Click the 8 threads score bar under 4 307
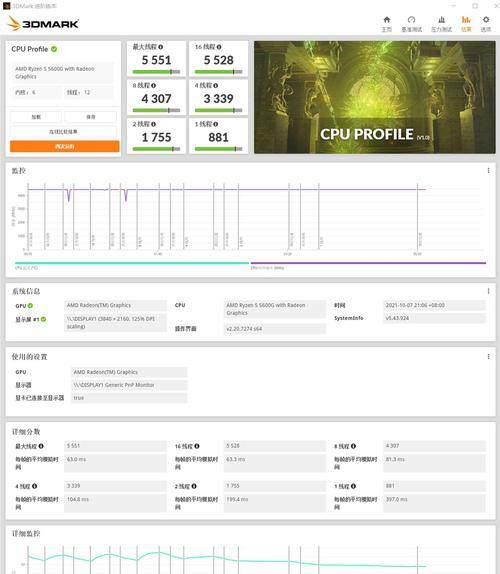The image size is (500, 574). [x=156, y=110]
